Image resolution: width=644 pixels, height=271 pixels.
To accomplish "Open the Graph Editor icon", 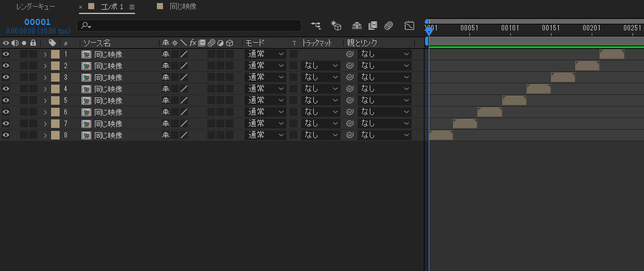I will coord(409,26).
